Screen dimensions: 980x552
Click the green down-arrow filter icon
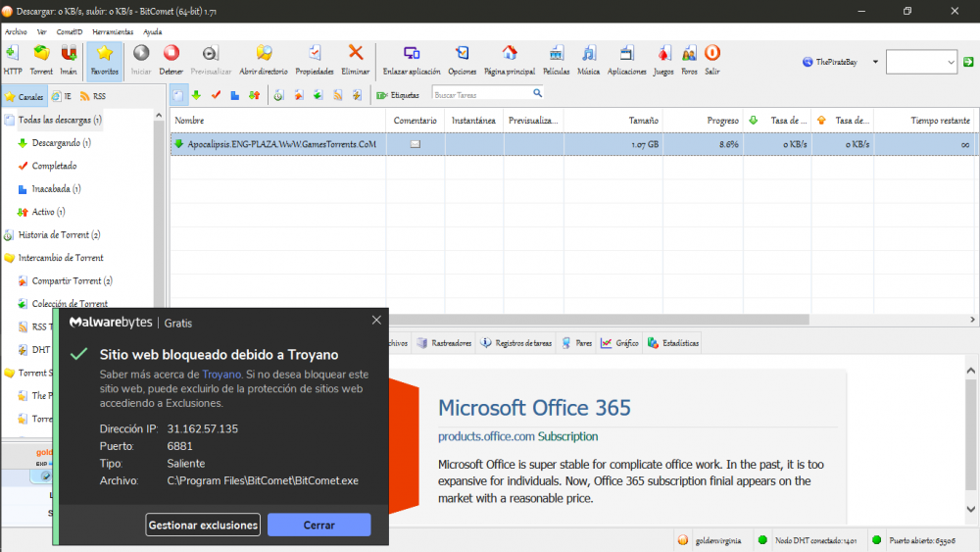[x=196, y=95]
